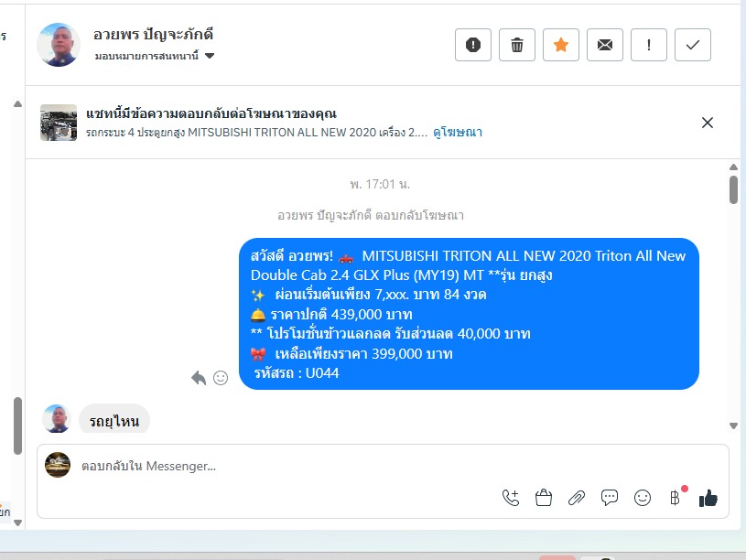746x560 pixels.
Task: Click sender avatar beside รถยุไหน message
Action: click(x=57, y=419)
